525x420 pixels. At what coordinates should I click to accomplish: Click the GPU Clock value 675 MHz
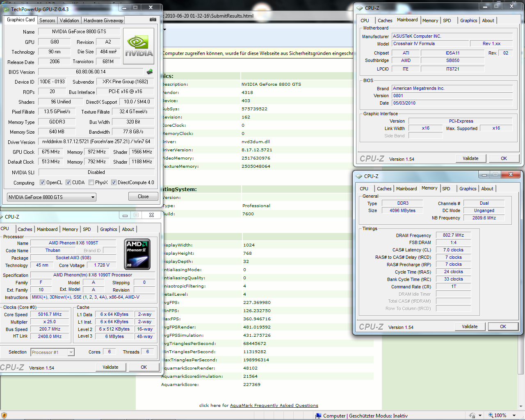pyautogui.click(x=51, y=152)
